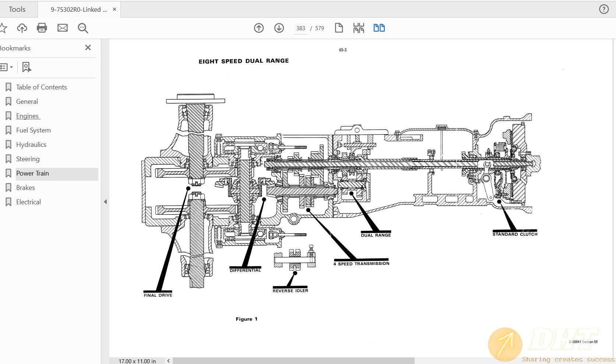Send the file via email icon

[x=63, y=28]
